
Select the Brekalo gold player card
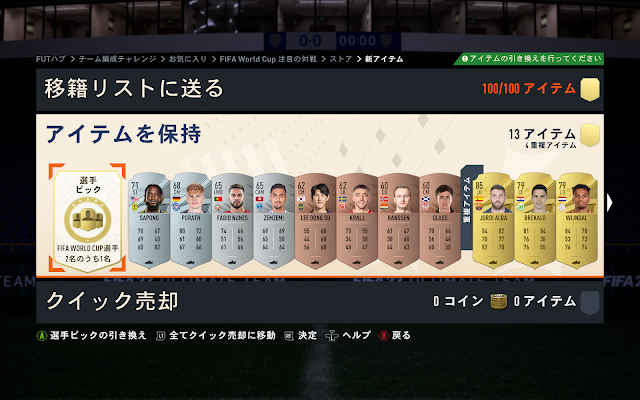point(535,221)
